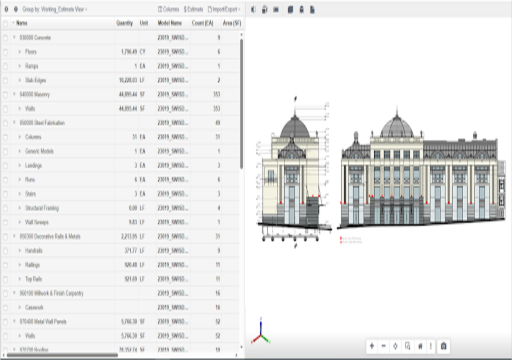This screenshot has height=360, width=512.
Task: Click the hollow oval icon left of Group by
Action: pyautogui.click(x=6, y=9)
